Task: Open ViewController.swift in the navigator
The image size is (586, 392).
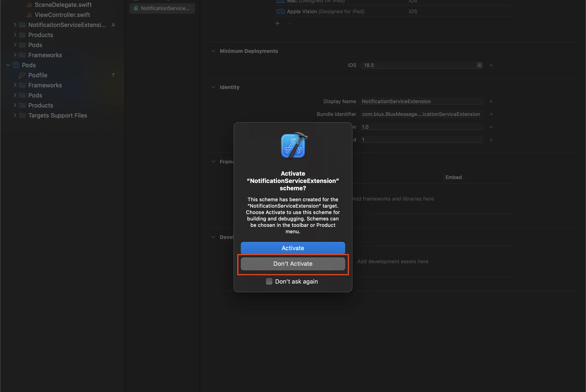Action: [x=62, y=15]
